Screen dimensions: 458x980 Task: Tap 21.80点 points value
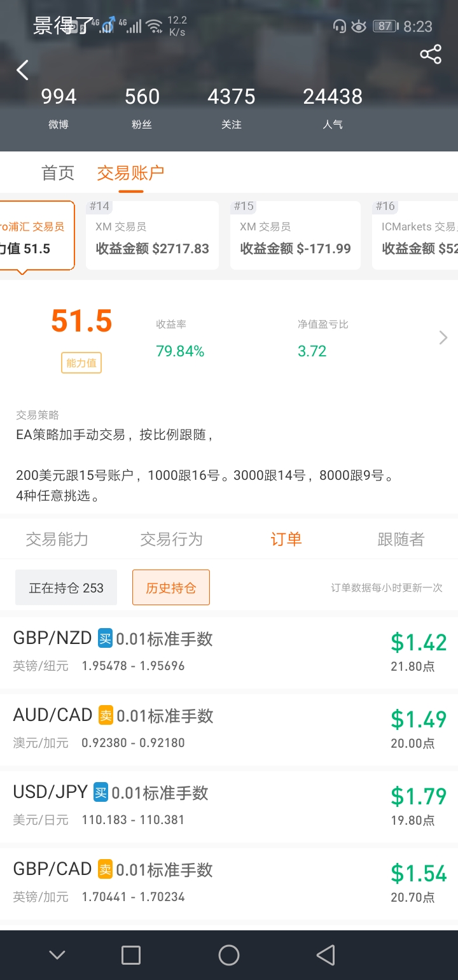click(x=413, y=666)
